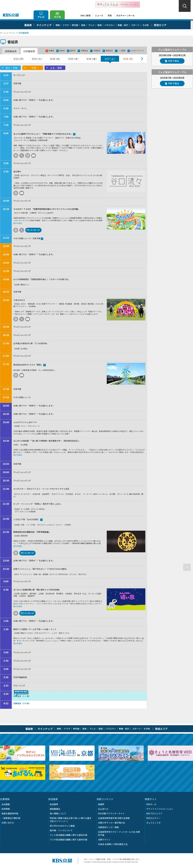Open きょうとくらす top banner

tap(117, 4)
